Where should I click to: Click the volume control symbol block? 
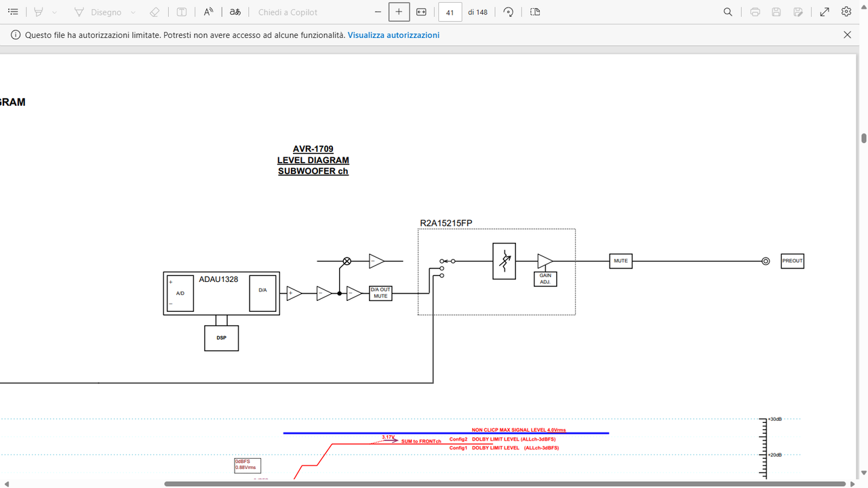(x=504, y=261)
